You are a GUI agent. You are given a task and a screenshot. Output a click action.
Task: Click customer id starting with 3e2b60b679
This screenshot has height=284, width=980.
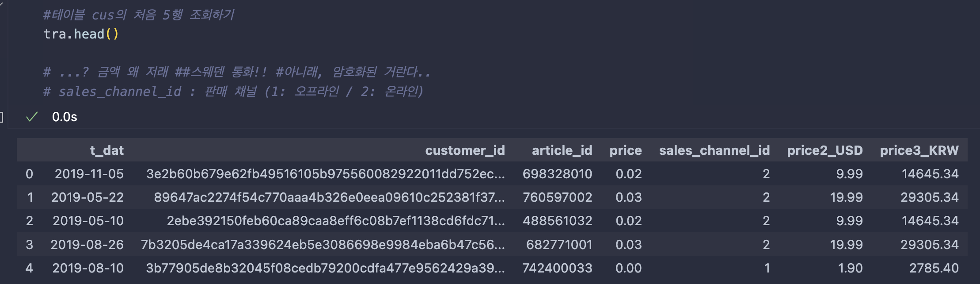(326, 174)
